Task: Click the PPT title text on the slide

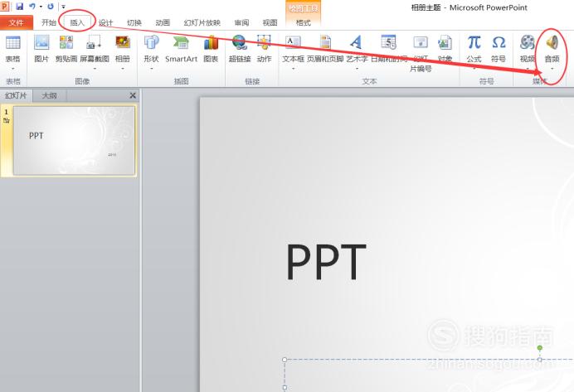Action: pyautogui.click(x=325, y=262)
